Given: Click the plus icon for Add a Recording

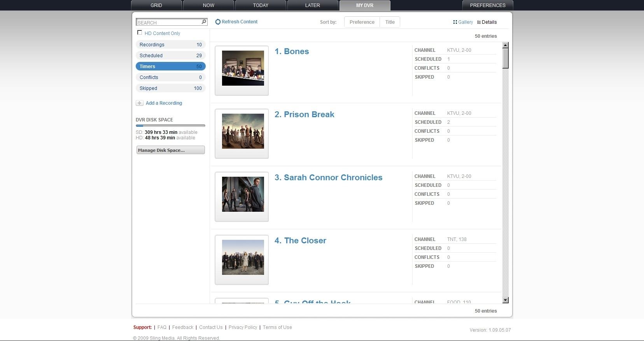Looking at the screenshot, I should pos(139,103).
